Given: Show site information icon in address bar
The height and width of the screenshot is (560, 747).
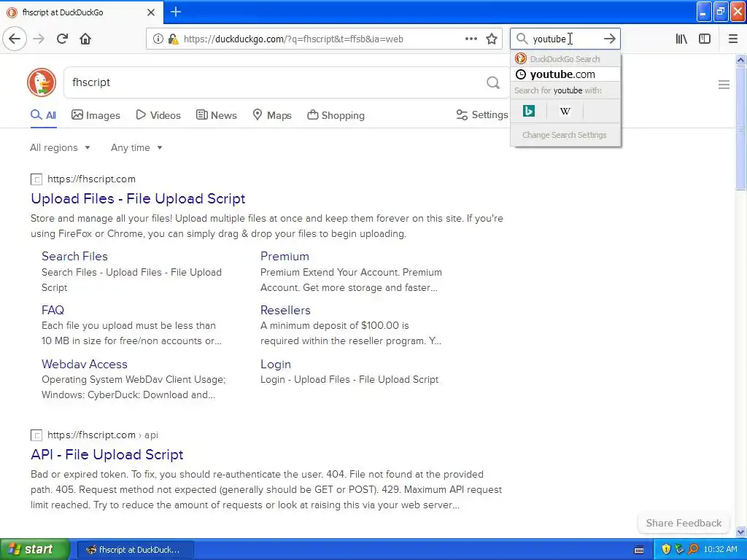Looking at the screenshot, I should click(158, 39).
